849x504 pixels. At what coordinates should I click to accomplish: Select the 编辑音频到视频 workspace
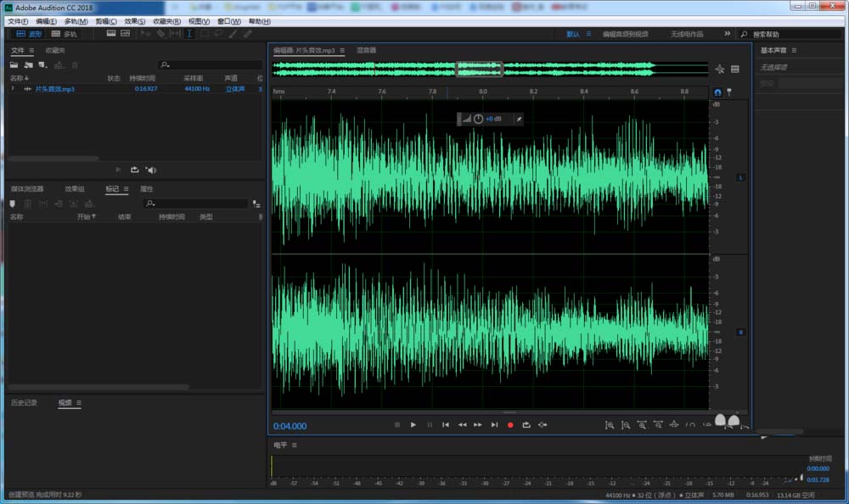[625, 34]
